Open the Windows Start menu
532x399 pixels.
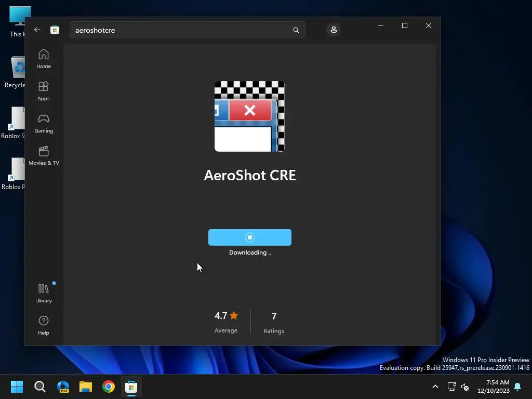coord(17,387)
